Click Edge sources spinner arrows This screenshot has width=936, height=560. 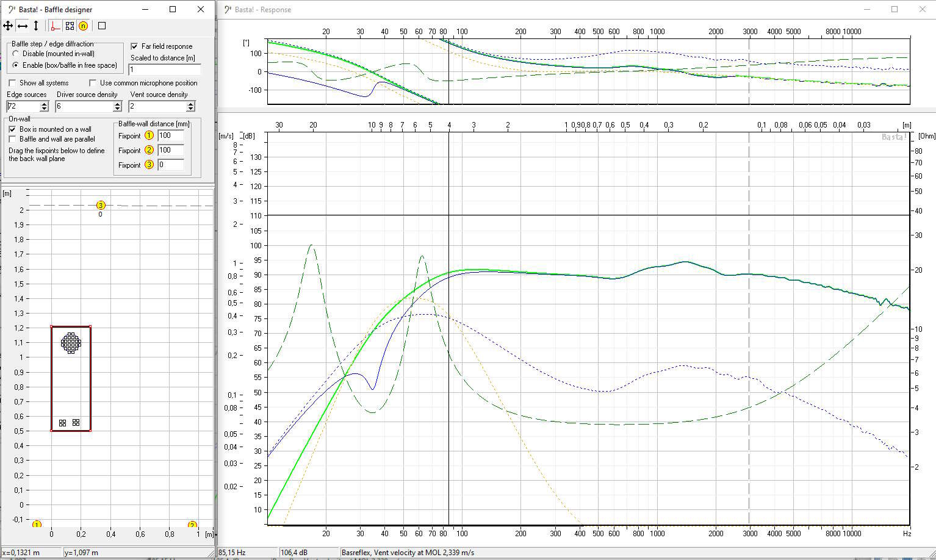pyautogui.click(x=44, y=106)
